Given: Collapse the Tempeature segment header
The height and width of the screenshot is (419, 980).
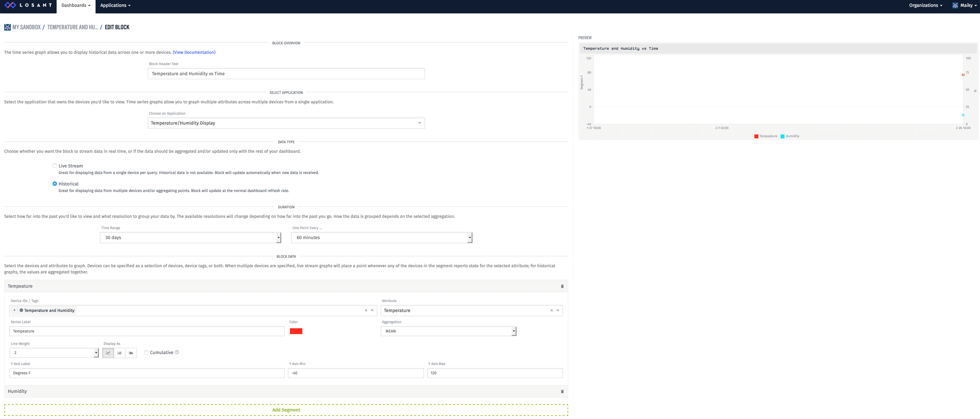Looking at the screenshot, I should coord(286,286).
